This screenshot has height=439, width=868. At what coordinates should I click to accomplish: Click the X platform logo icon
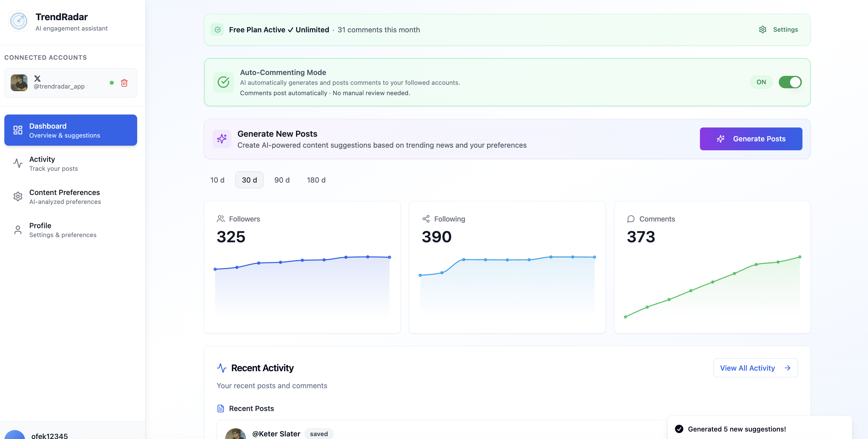click(x=38, y=78)
